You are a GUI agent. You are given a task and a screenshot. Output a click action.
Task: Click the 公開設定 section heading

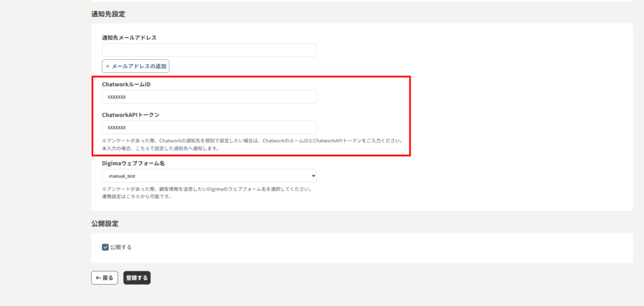click(105, 224)
